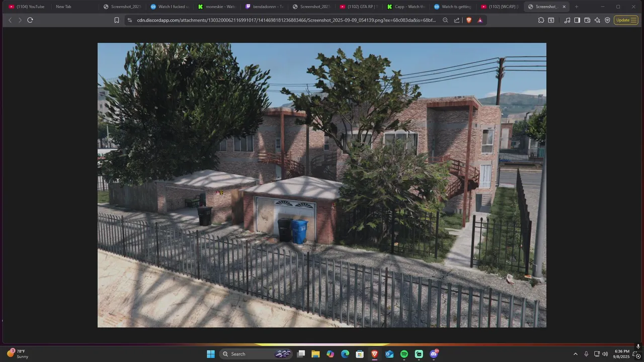Open Brave browser taskbar icon
Image resolution: width=644 pixels, height=362 pixels.
pyautogui.click(x=374, y=354)
